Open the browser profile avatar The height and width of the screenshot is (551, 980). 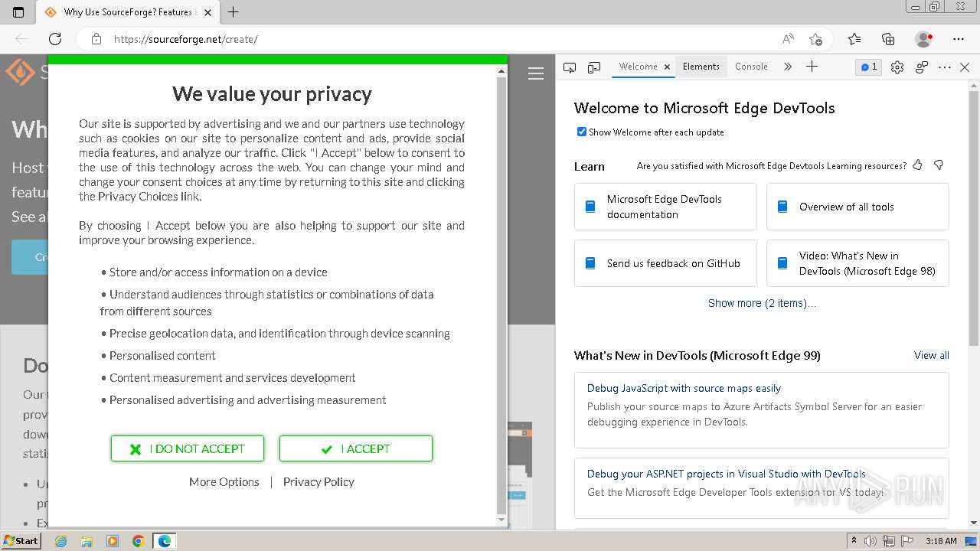pyautogui.click(x=923, y=39)
